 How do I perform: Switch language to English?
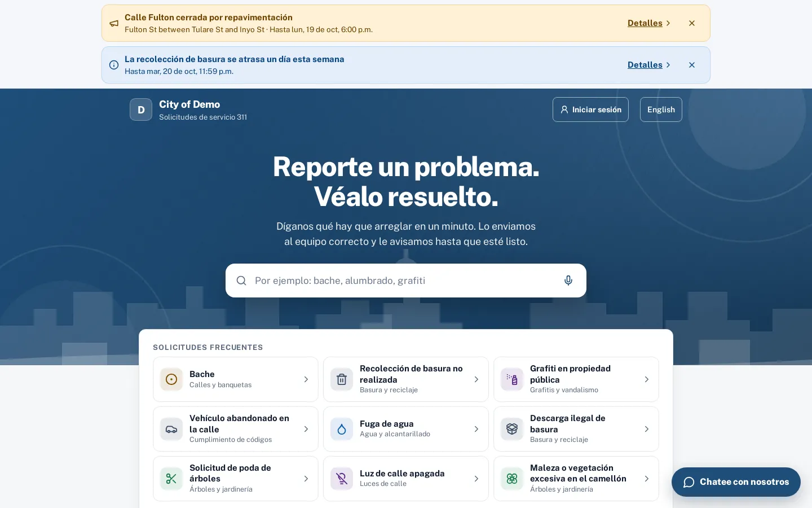click(661, 110)
